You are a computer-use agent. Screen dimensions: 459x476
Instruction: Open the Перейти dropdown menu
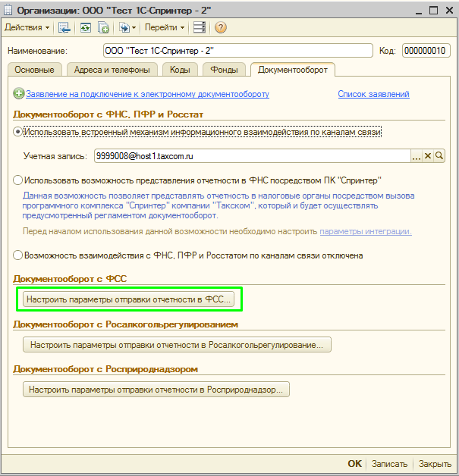[165, 27]
